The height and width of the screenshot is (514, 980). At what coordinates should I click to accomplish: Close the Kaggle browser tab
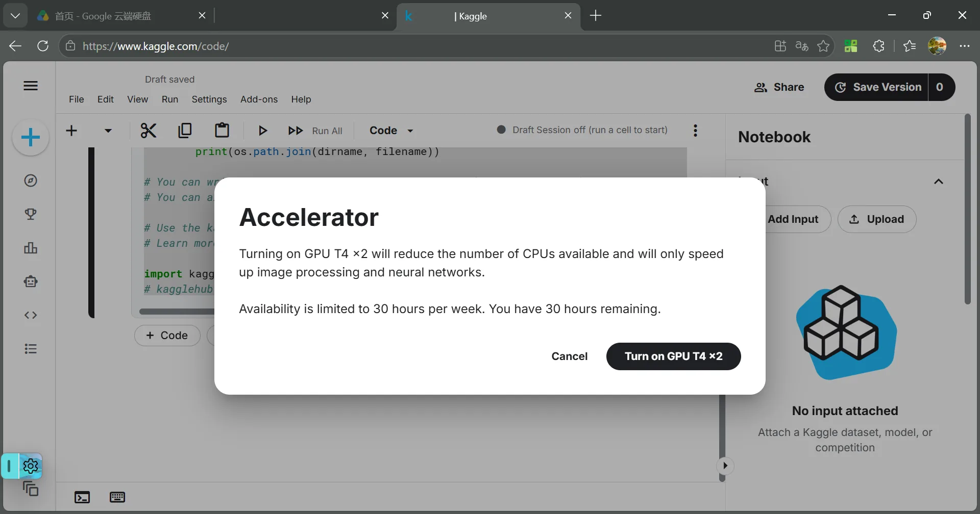click(x=568, y=16)
